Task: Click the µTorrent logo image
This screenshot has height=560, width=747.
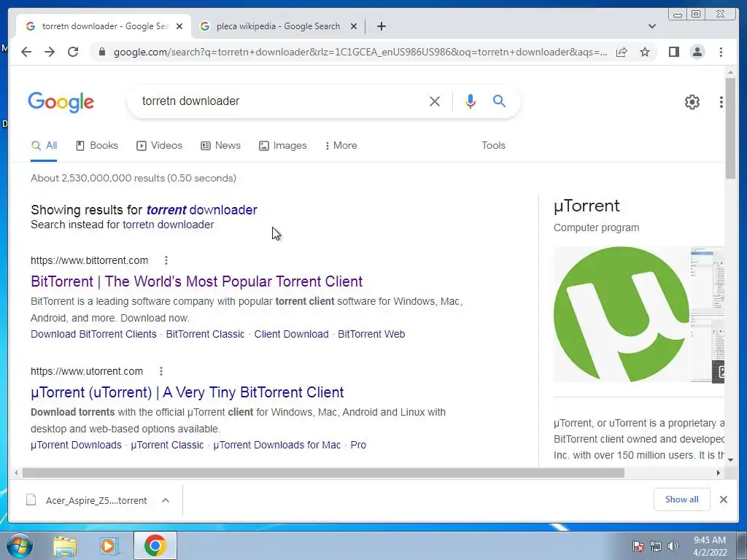Action: [x=622, y=314]
